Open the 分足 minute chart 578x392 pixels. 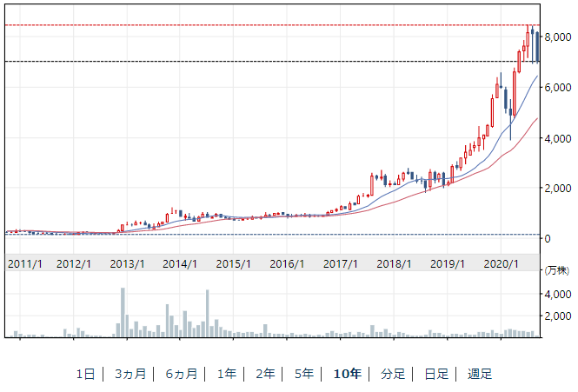pyautogui.click(x=393, y=374)
